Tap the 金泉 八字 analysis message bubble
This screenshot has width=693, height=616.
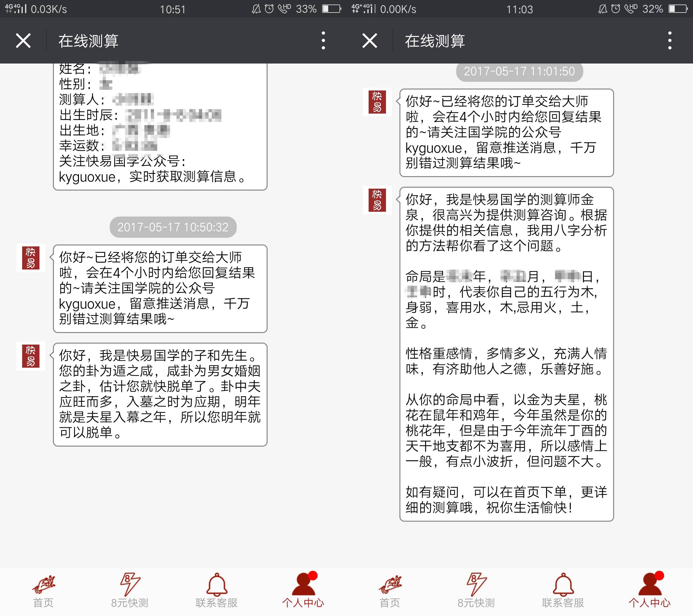coord(507,354)
